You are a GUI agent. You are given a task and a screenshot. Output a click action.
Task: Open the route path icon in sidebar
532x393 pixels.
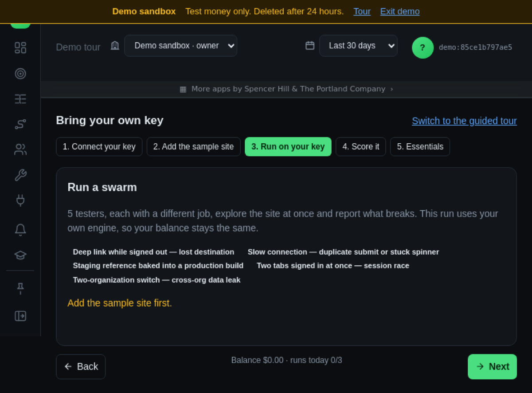(x=20, y=124)
